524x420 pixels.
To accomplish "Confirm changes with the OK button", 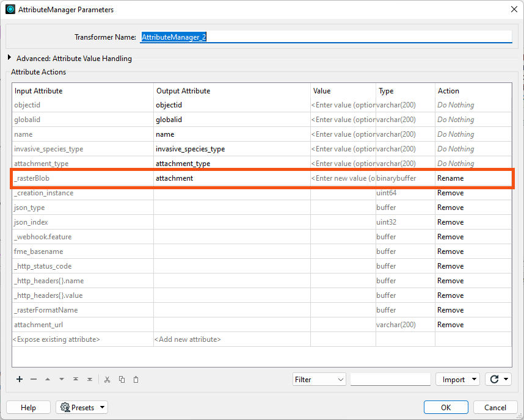I will pyautogui.click(x=446, y=407).
